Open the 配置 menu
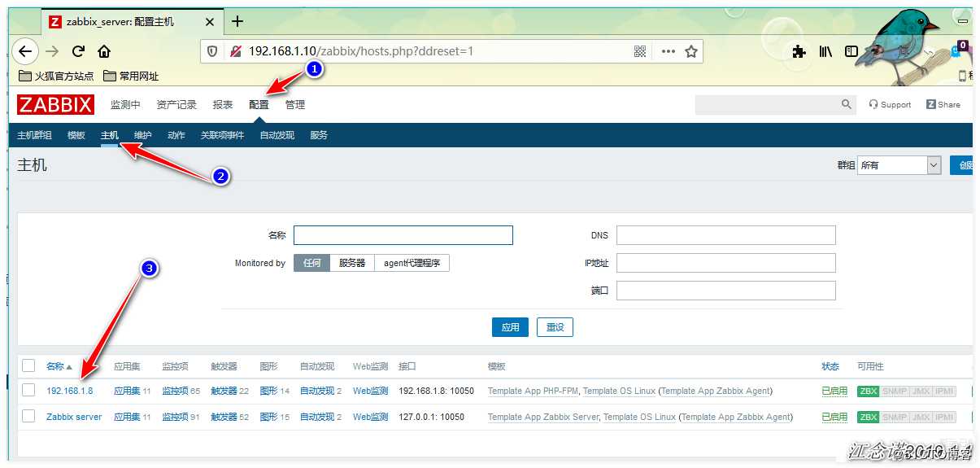This screenshot has width=980, height=468. (259, 104)
